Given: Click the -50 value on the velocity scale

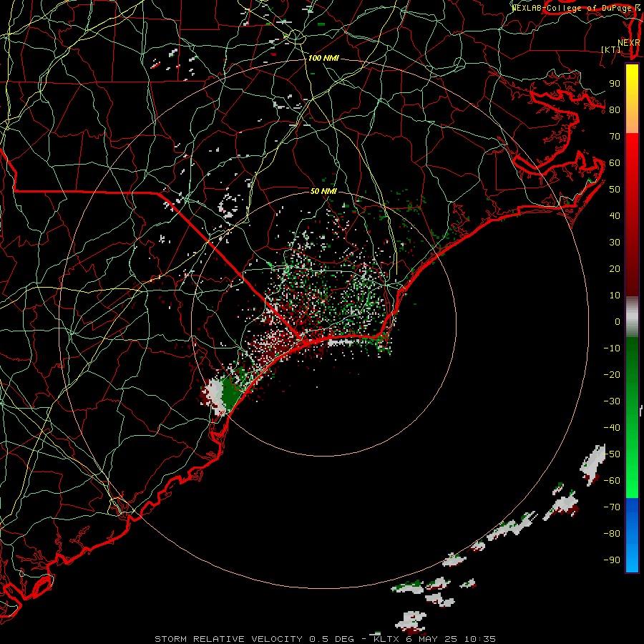Looking at the screenshot, I should coord(612,454).
